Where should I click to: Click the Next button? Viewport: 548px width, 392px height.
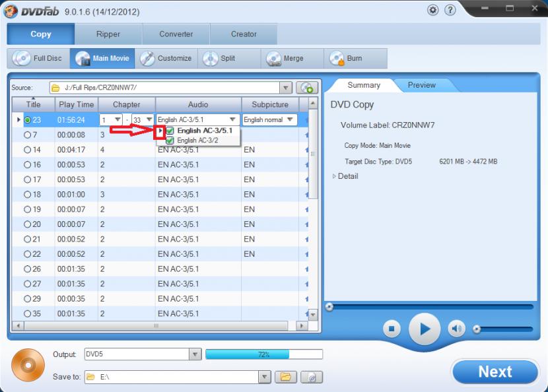tap(495, 372)
